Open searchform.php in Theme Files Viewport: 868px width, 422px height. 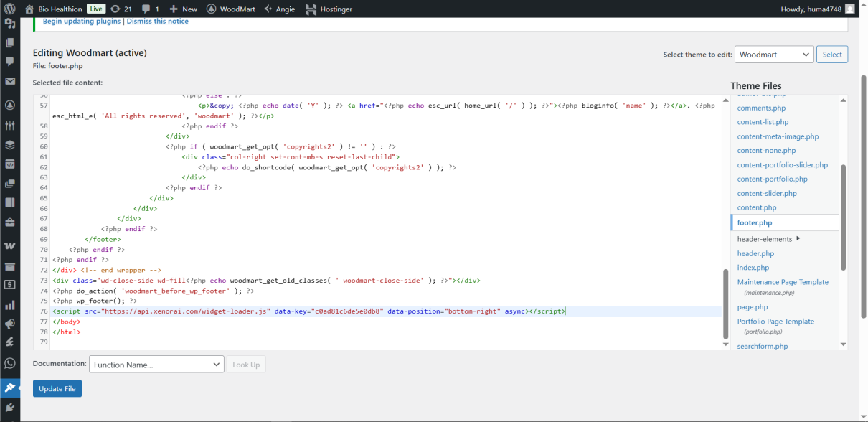(x=763, y=347)
